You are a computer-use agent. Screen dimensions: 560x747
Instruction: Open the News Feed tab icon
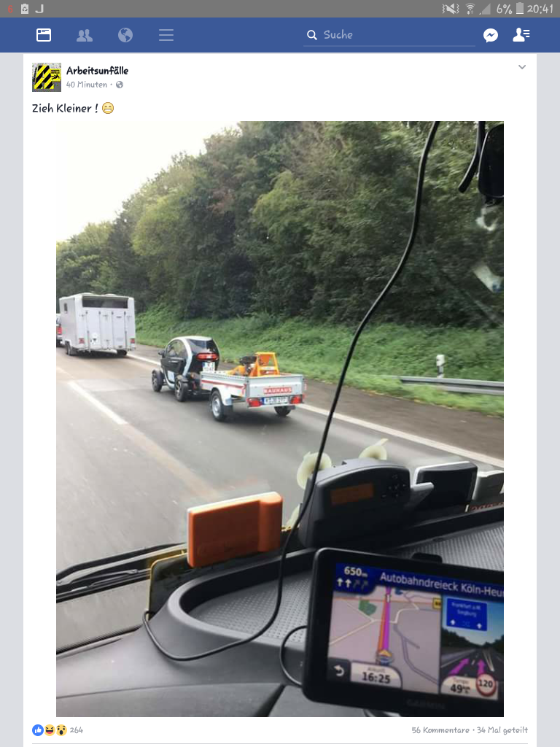44,35
